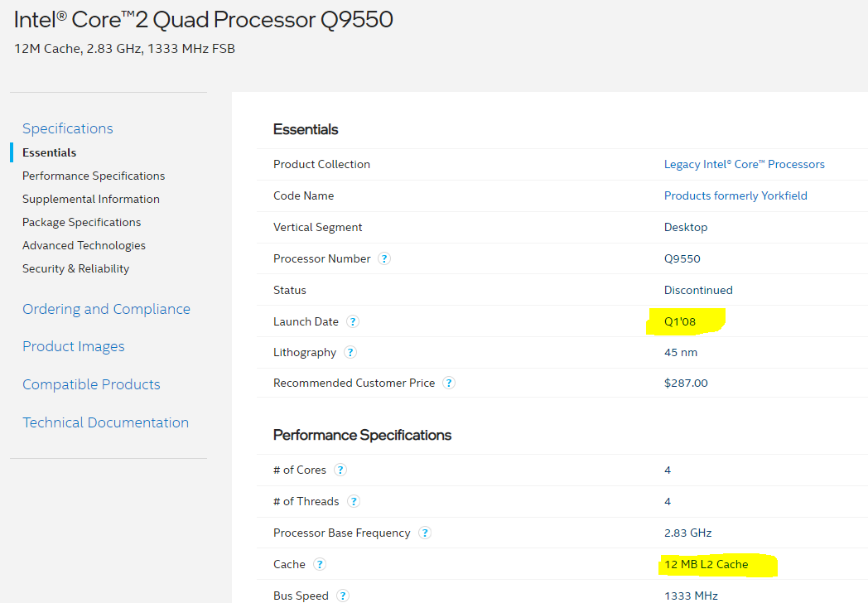This screenshot has width=868, height=603.
Task: Click the 1333 MHz bus speed value
Action: pos(691,596)
